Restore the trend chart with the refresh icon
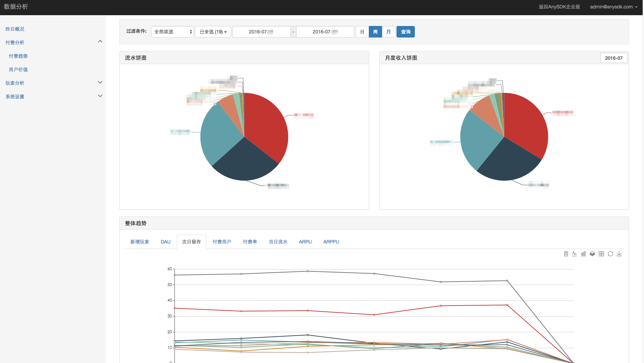This screenshot has height=363, width=644. (610, 254)
